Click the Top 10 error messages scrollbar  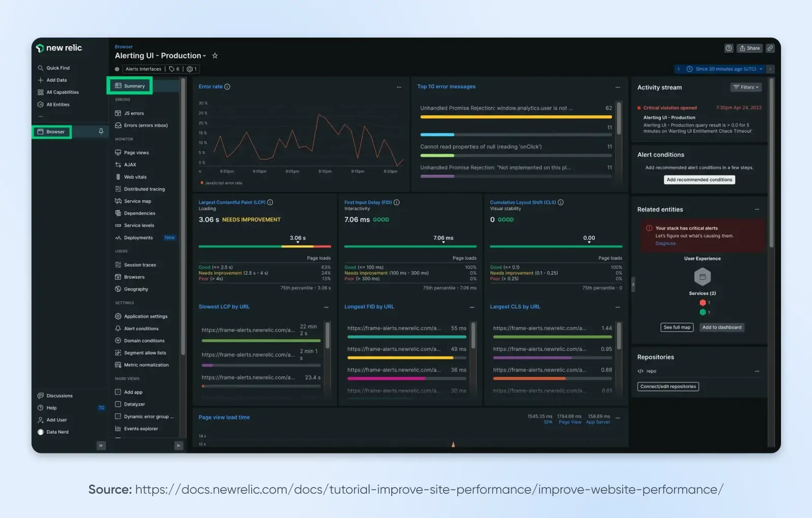click(619, 117)
